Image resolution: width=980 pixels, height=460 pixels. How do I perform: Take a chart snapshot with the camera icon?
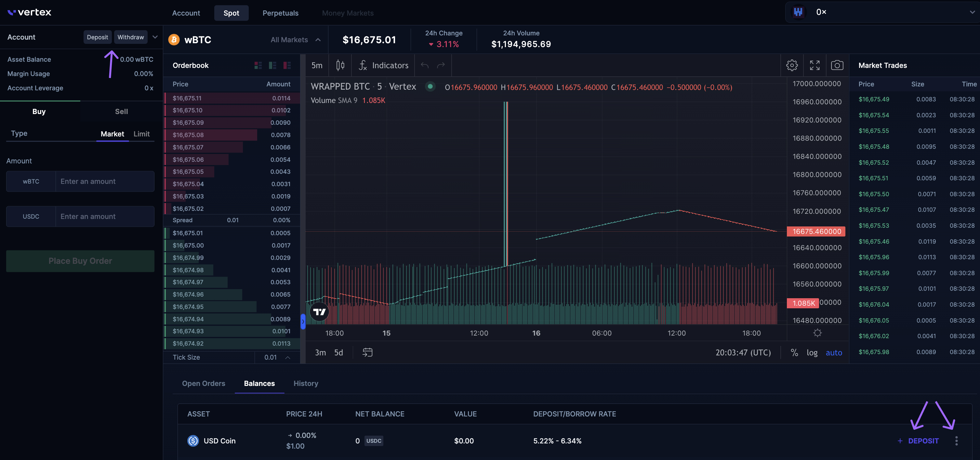(x=837, y=65)
